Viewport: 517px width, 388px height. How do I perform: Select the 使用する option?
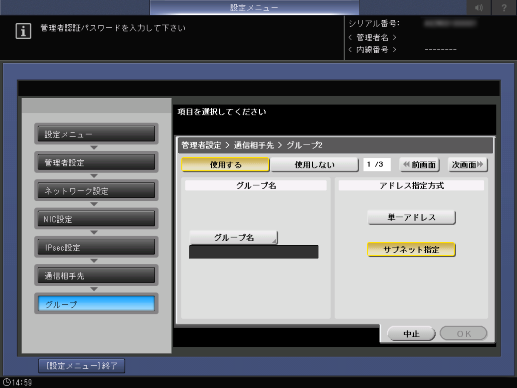coord(225,165)
